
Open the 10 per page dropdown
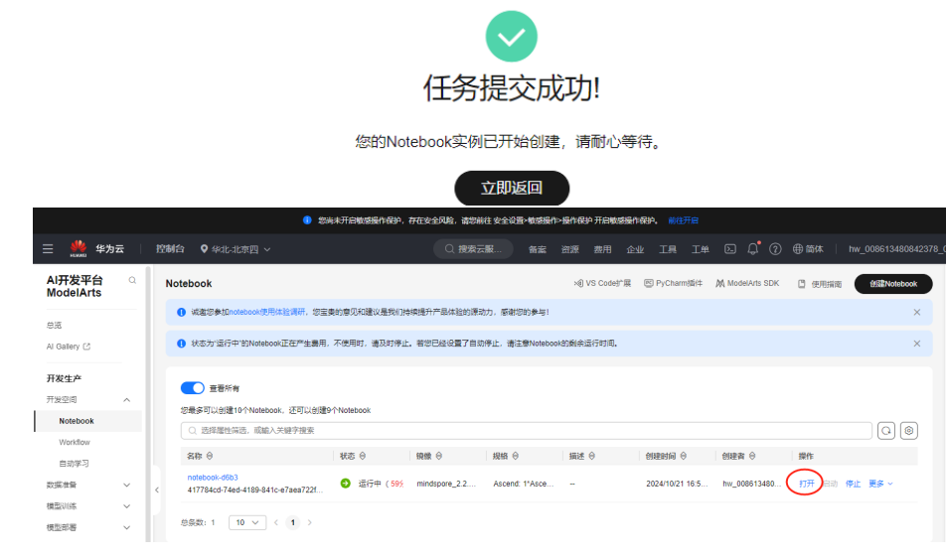click(247, 522)
